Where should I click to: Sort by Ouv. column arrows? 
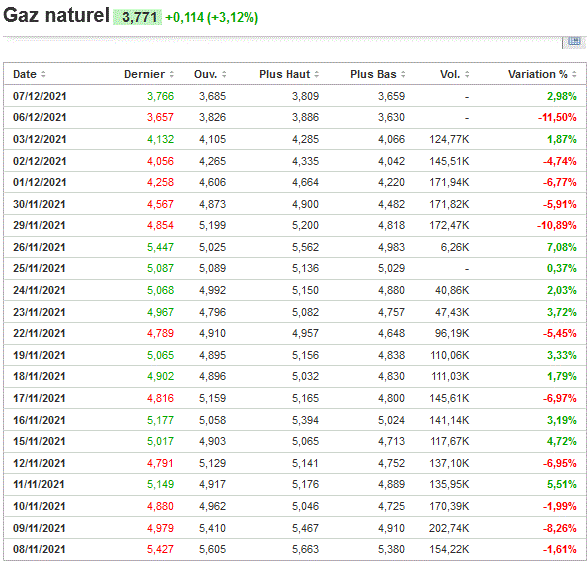tap(224, 74)
